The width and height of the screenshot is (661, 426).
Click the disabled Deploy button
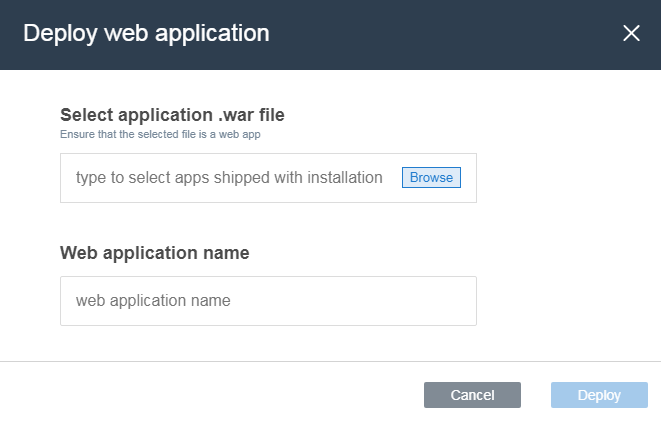coord(599,395)
